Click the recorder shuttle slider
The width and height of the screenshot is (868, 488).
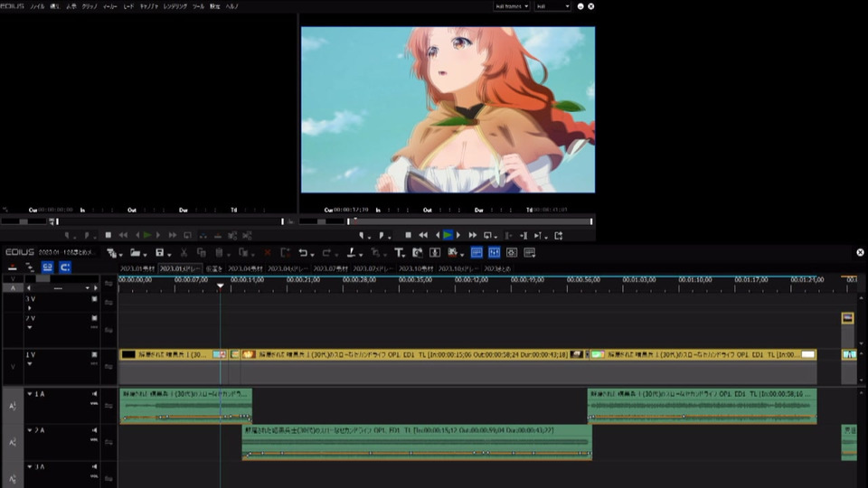(x=322, y=222)
